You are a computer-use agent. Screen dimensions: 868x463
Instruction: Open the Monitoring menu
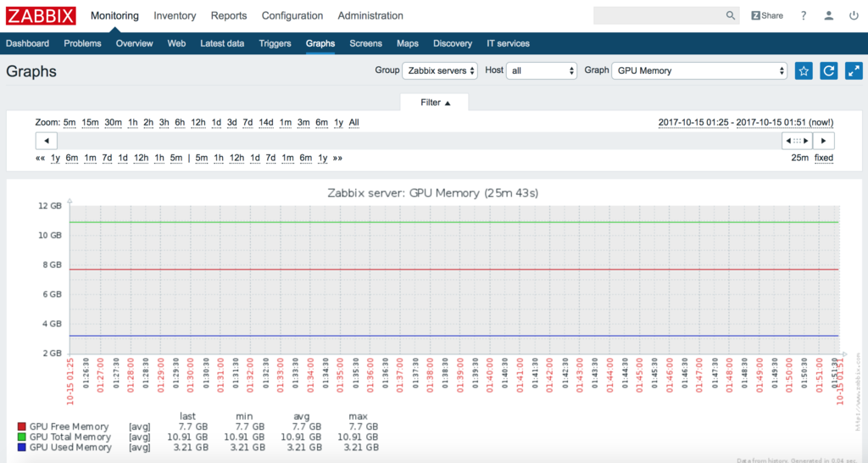point(114,15)
